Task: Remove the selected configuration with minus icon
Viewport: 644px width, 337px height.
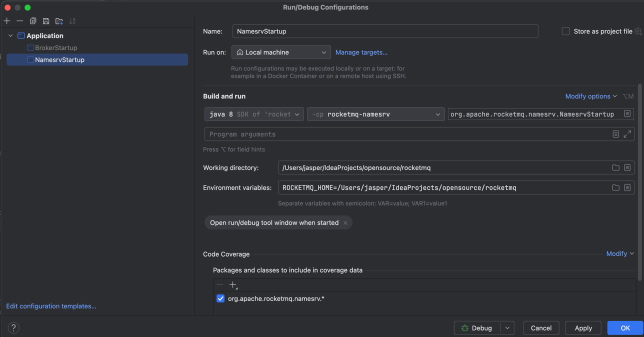Action: coord(20,21)
